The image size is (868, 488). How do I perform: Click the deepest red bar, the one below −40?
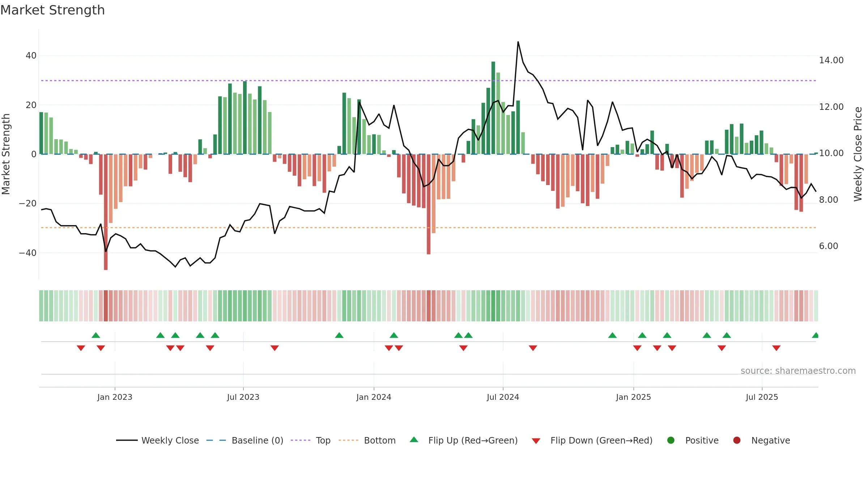pyautogui.click(x=106, y=212)
